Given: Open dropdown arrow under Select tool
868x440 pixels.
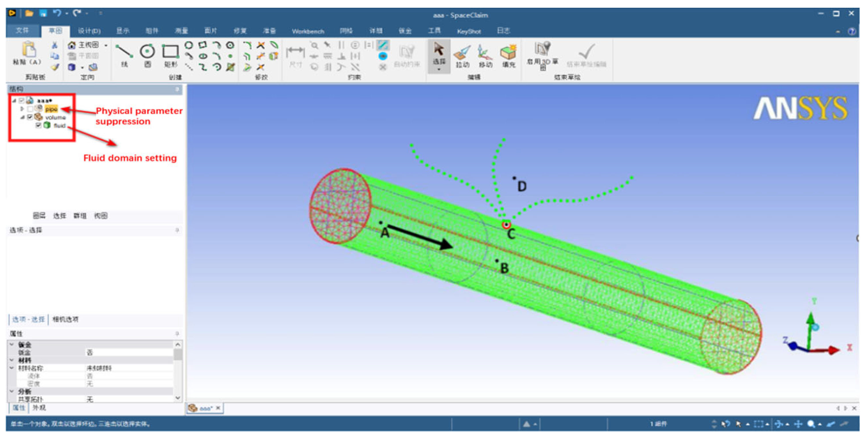Looking at the screenshot, I should point(439,69).
